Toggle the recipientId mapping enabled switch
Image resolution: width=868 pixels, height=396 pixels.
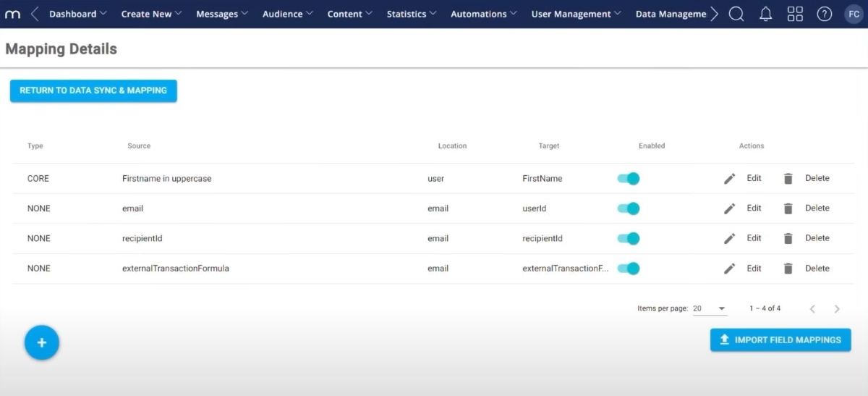(x=629, y=238)
